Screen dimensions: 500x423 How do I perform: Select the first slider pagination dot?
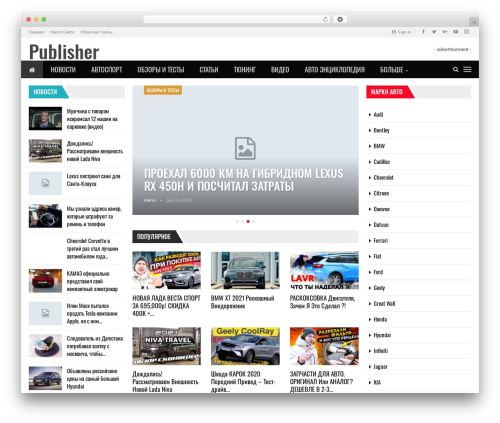tap(237, 221)
